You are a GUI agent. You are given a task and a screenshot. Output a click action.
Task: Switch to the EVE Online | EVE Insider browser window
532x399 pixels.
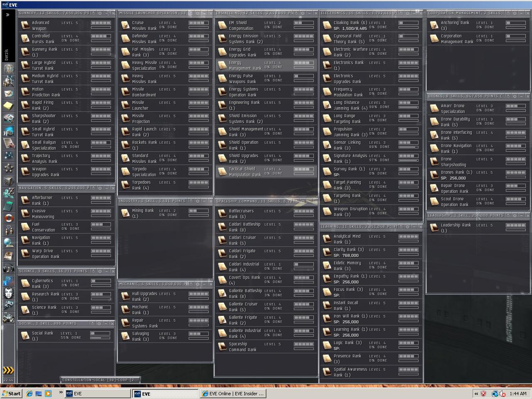coord(233,394)
